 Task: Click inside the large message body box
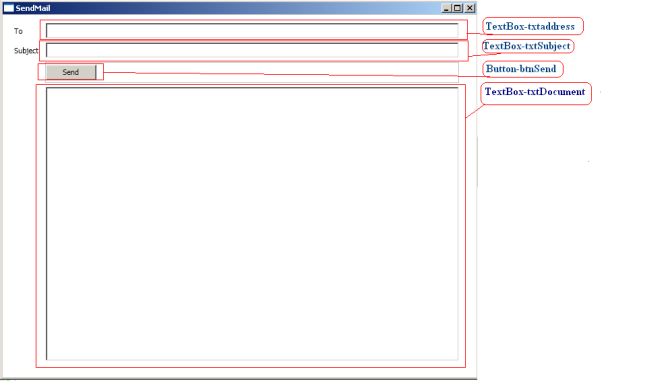coord(252,224)
